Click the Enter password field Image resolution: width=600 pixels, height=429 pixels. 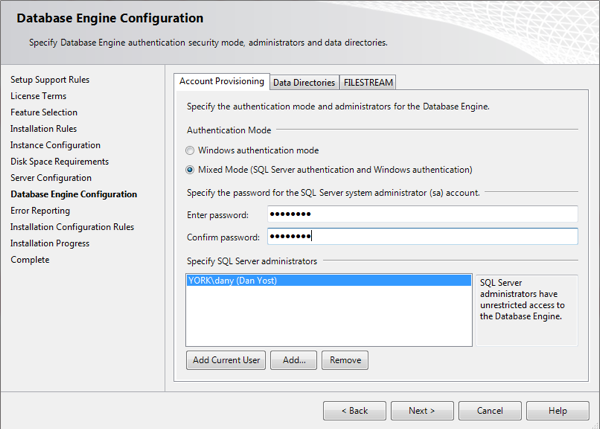click(x=422, y=214)
